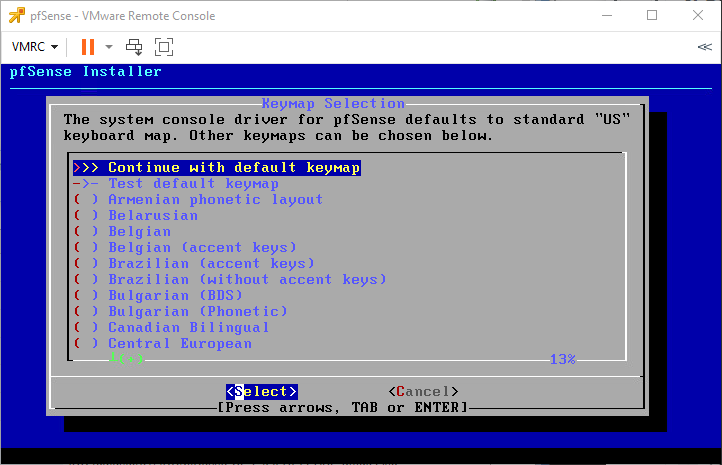Enter full screen mode
The image size is (722, 465).
[164, 47]
